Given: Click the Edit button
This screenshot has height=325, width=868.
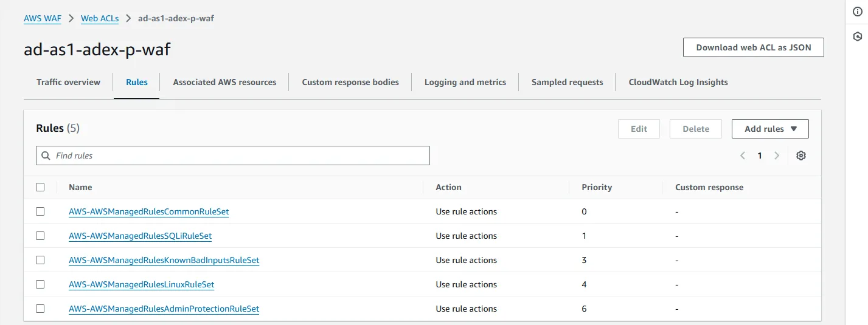Looking at the screenshot, I should tap(639, 129).
